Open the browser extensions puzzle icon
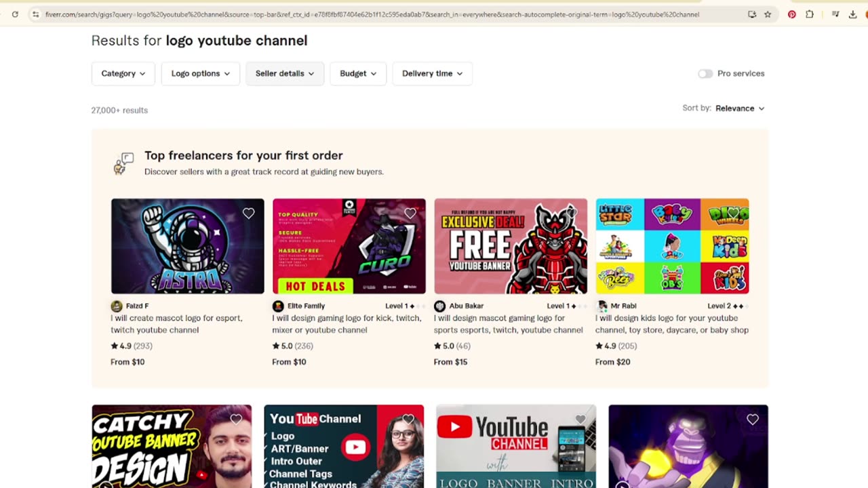The image size is (868, 488). coord(810,14)
